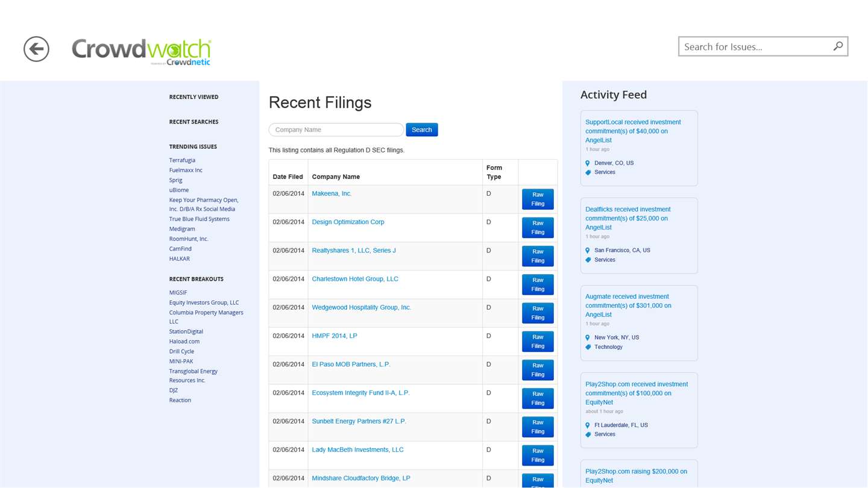The width and height of the screenshot is (868, 488).
Task: Open Sunbelt Energy Partners #27 L.P. link
Action: (359, 421)
